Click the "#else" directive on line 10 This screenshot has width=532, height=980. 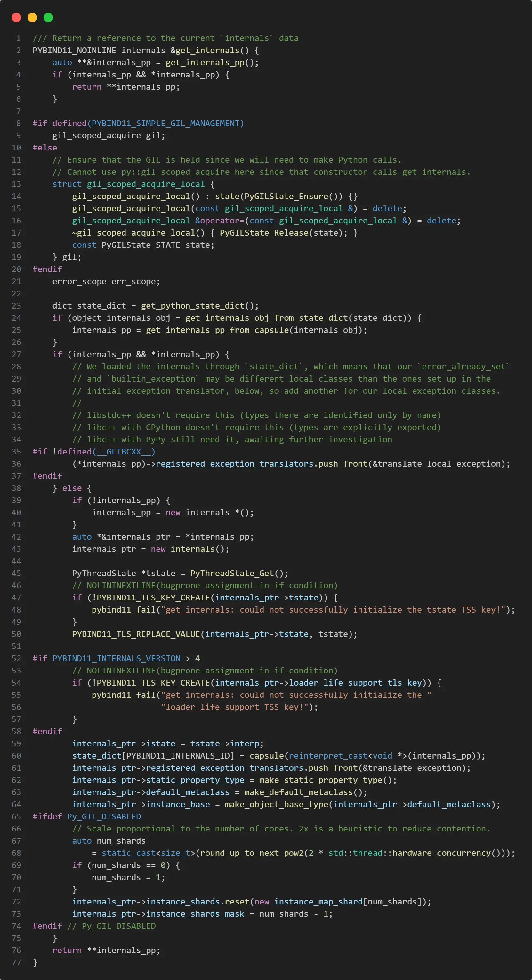[x=45, y=148]
